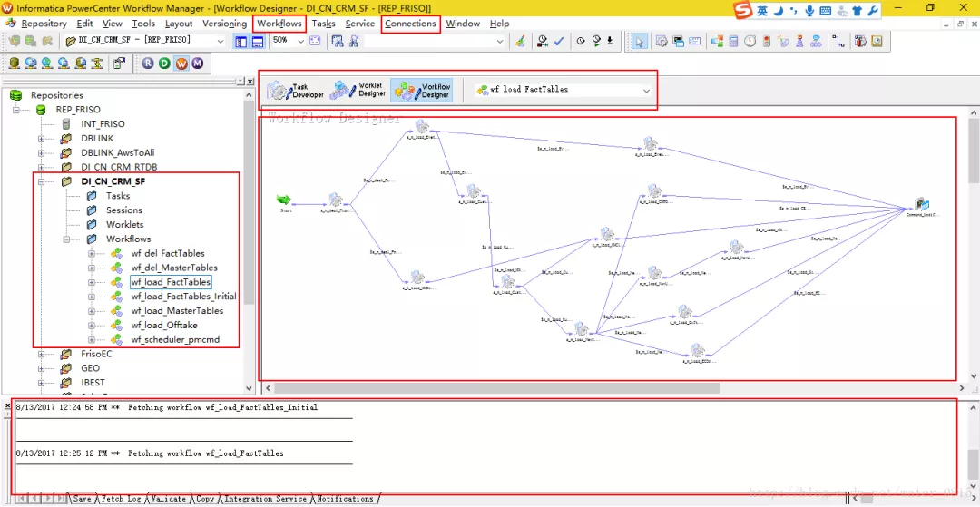Expand wf_del_FactTables workflow node
Screen dimensions: 980x507
click(x=92, y=254)
